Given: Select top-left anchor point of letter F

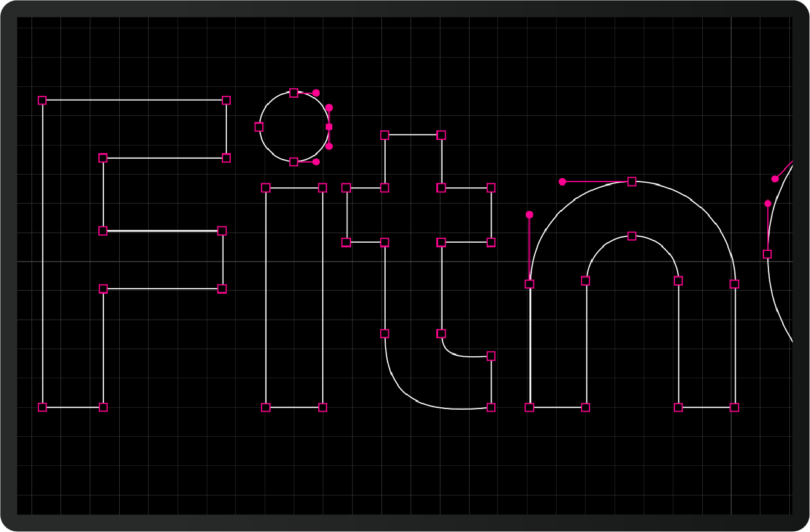Looking at the screenshot, I should pyautogui.click(x=42, y=100).
